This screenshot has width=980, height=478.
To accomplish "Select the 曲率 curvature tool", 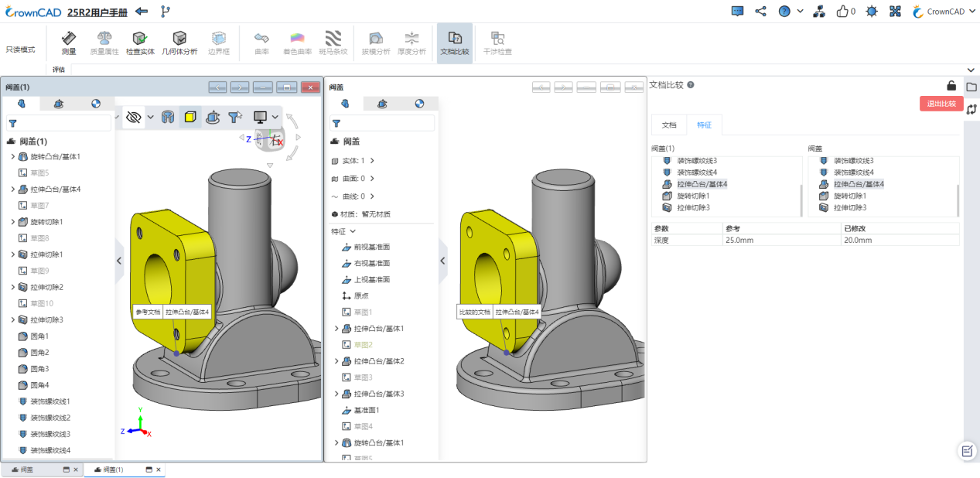I will 261,43.
